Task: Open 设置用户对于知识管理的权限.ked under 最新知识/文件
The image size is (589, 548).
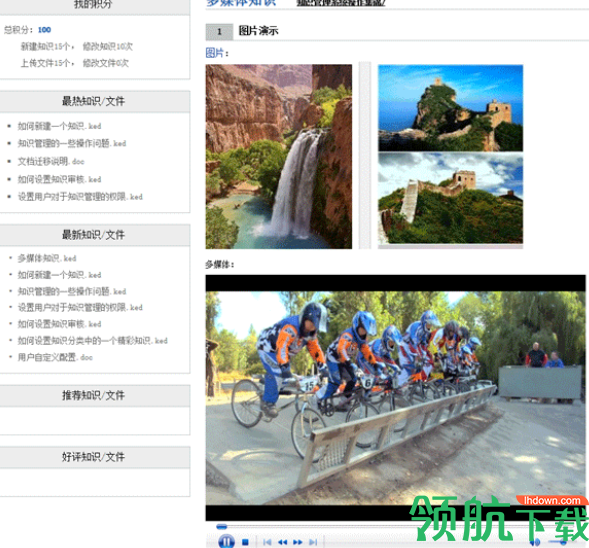Action: coord(80,308)
